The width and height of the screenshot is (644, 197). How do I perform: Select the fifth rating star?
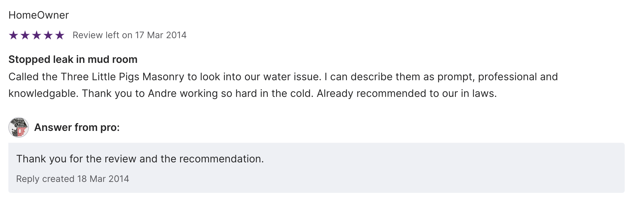point(60,35)
